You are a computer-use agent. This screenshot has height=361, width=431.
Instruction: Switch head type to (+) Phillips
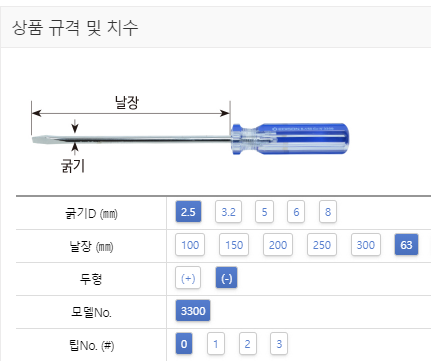188,278
